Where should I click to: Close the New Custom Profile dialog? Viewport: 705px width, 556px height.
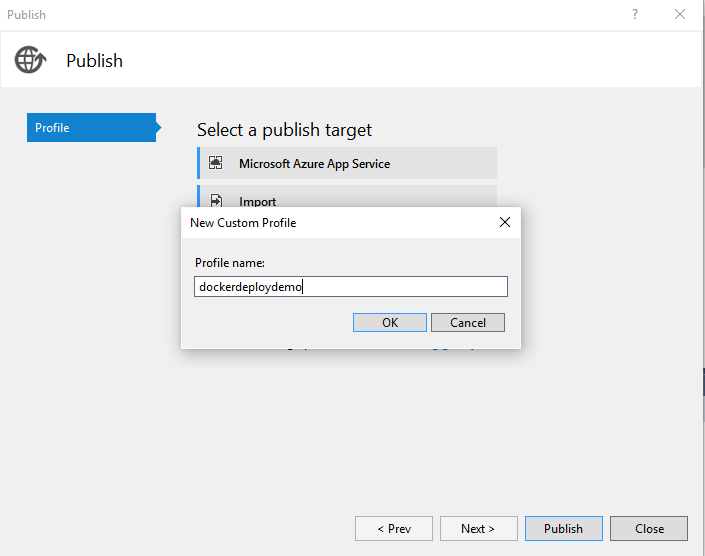coord(505,222)
